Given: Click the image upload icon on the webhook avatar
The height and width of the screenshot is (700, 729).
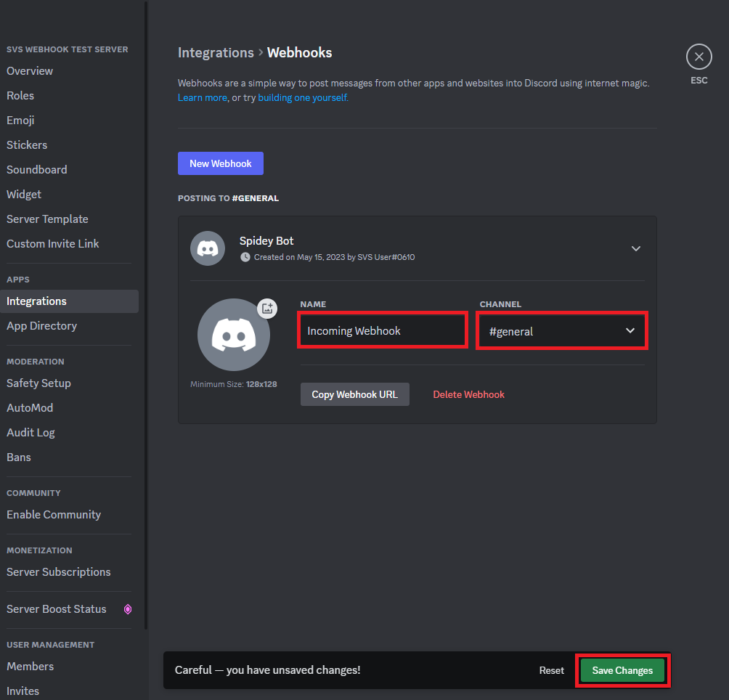Looking at the screenshot, I should 267,308.
